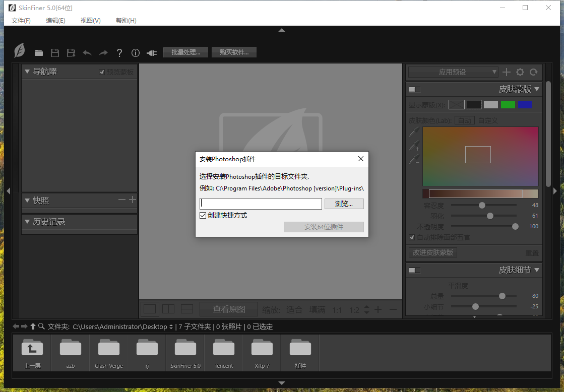Toggle the 预览蒙版 checkbox
The width and height of the screenshot is (564, 392).
102,72
